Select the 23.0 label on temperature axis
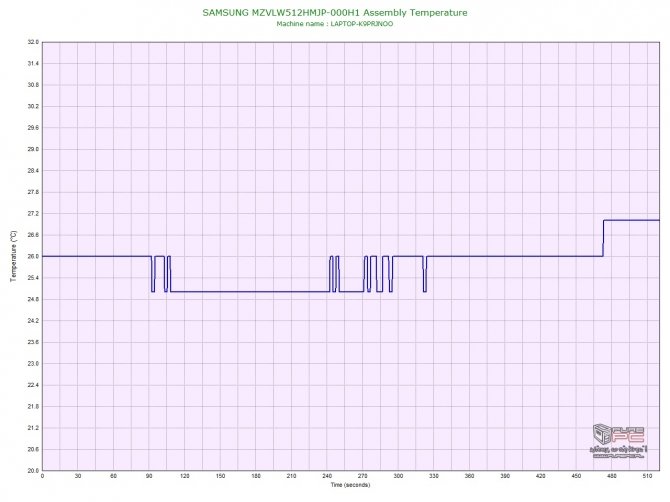 click(x=33, y=364)
